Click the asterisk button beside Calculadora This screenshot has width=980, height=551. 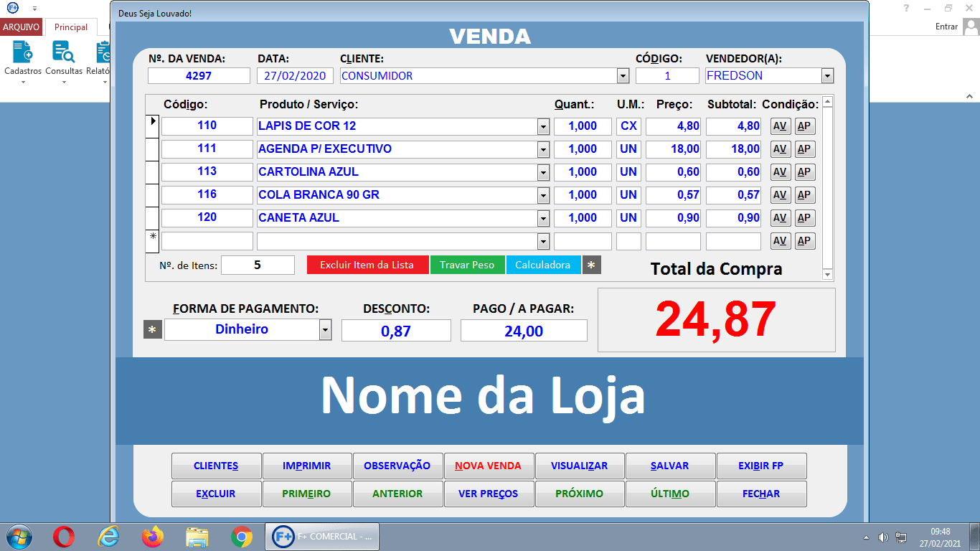coord(590,264)
